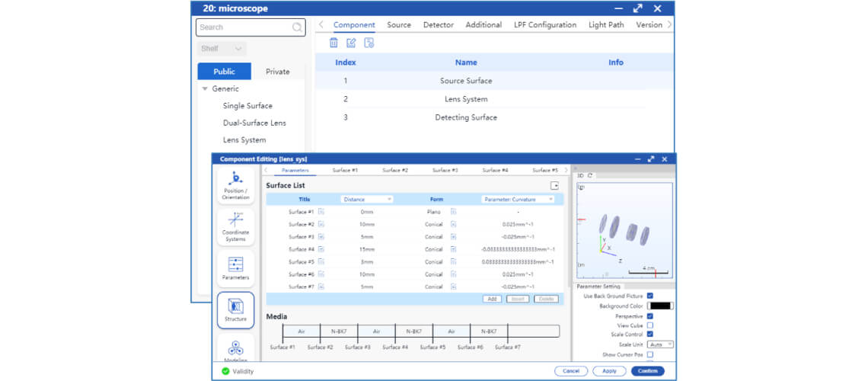Click the Apply button
The height and width of the screenshot is (381, 868).
point(609,371)
